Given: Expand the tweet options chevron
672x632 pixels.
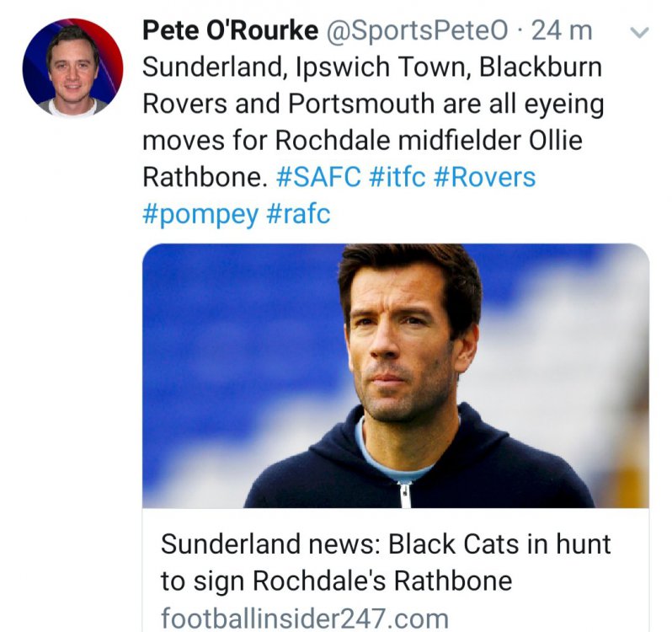Looking at the screenshot, I should [x=639, y=33].
